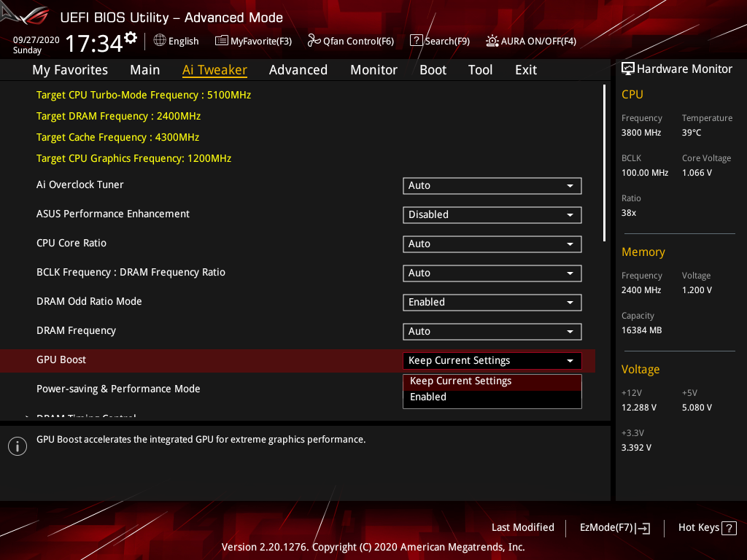Click Target DRAM Frequency 2400MHz line
The height and width of the screenshot is (560, 747).
click(119, 116)
